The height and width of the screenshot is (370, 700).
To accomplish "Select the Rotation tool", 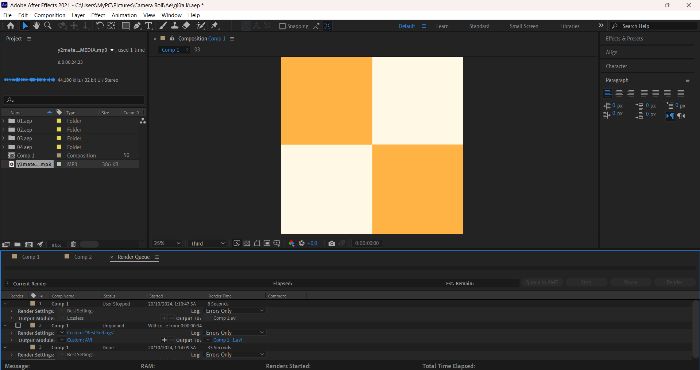I will [x=100, y=26].
